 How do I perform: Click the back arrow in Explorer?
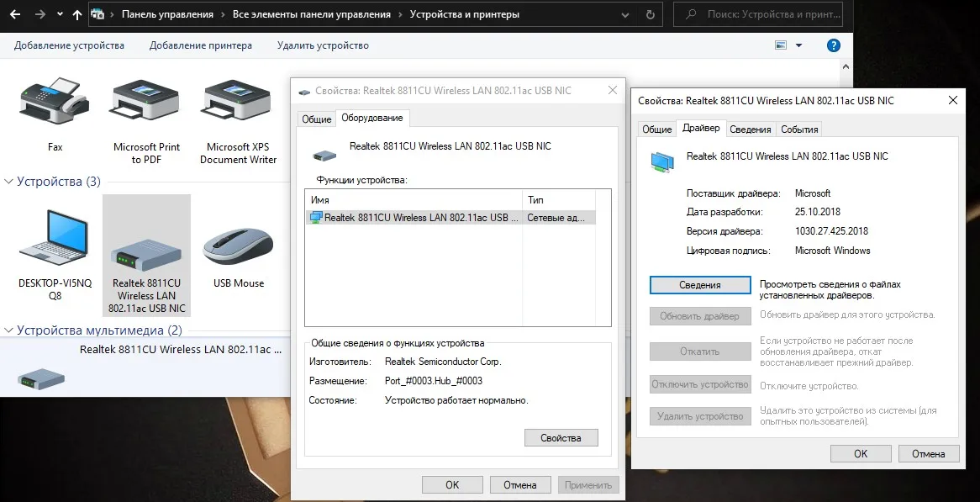[x=15, y=13]
